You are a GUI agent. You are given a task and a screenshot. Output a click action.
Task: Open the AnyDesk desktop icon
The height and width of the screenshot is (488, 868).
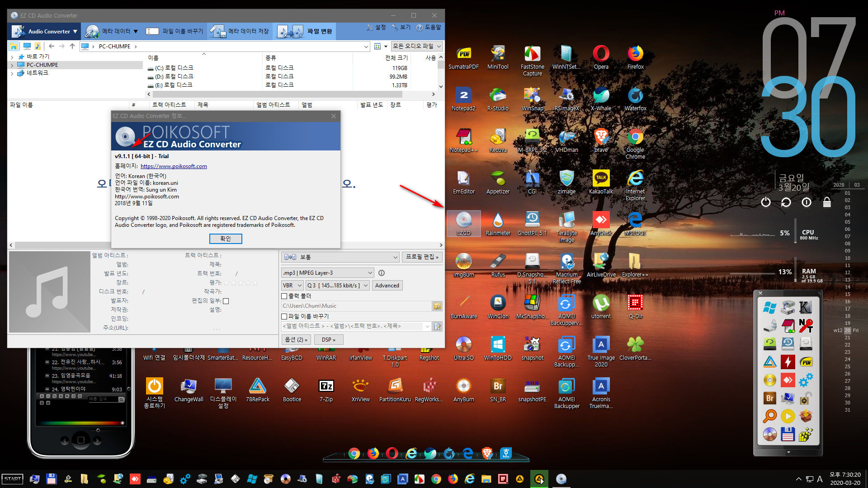(601, 224)
